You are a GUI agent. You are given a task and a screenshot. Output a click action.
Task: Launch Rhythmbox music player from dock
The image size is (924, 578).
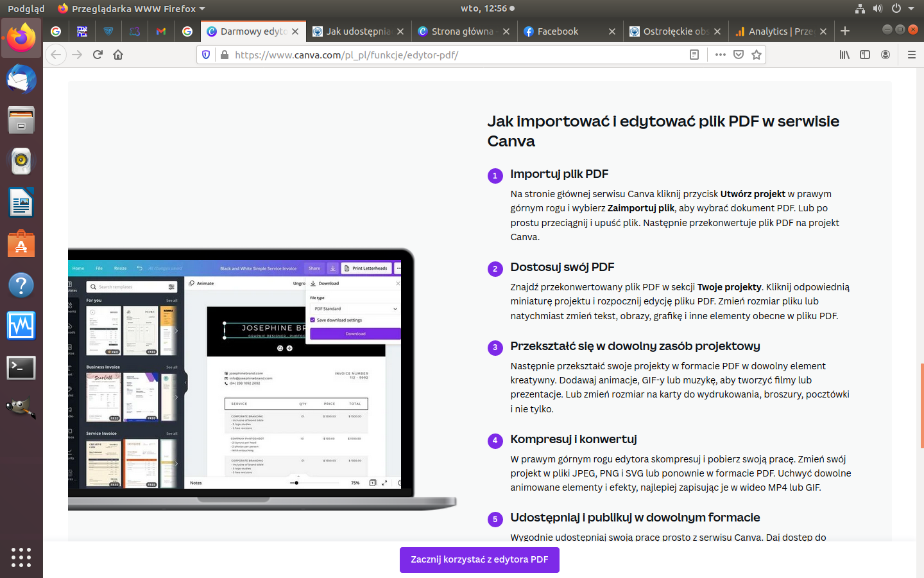coord(21,161)
